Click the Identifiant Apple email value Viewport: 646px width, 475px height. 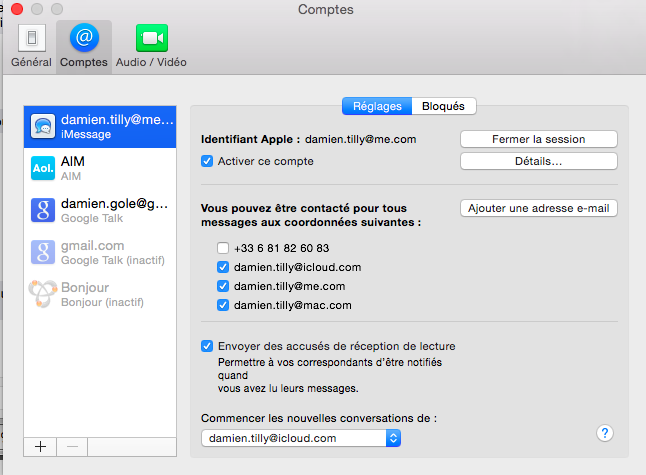pos(360,139)
